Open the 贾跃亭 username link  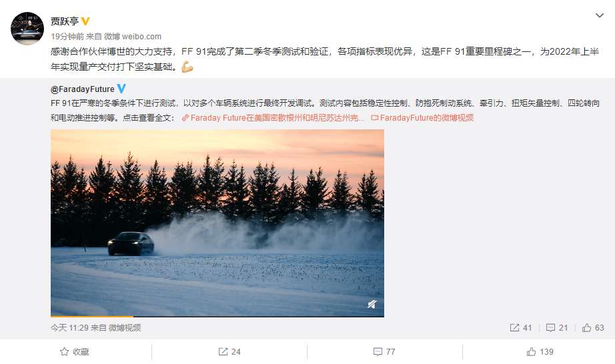65,21
